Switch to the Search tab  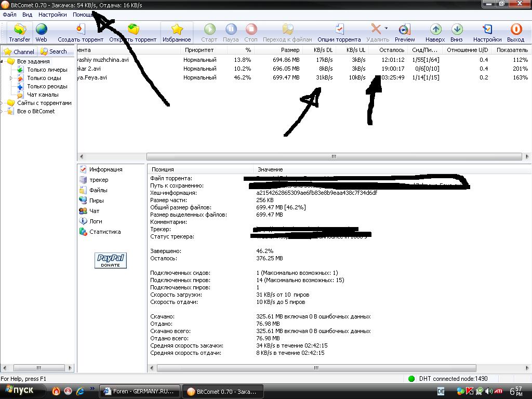(54, 51)
